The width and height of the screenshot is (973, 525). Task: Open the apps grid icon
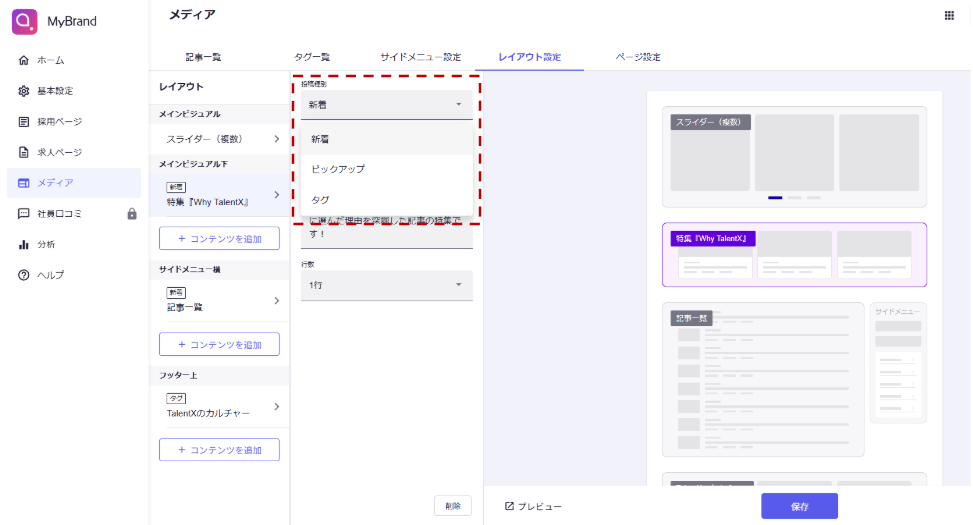click(x=948, y=16)
